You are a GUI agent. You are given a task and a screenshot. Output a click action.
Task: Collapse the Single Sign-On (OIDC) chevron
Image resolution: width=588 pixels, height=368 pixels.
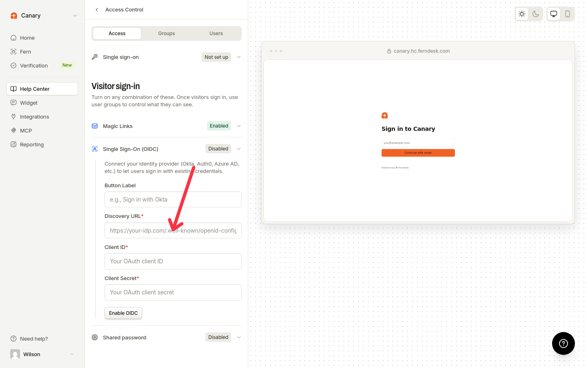click(239, 149)
